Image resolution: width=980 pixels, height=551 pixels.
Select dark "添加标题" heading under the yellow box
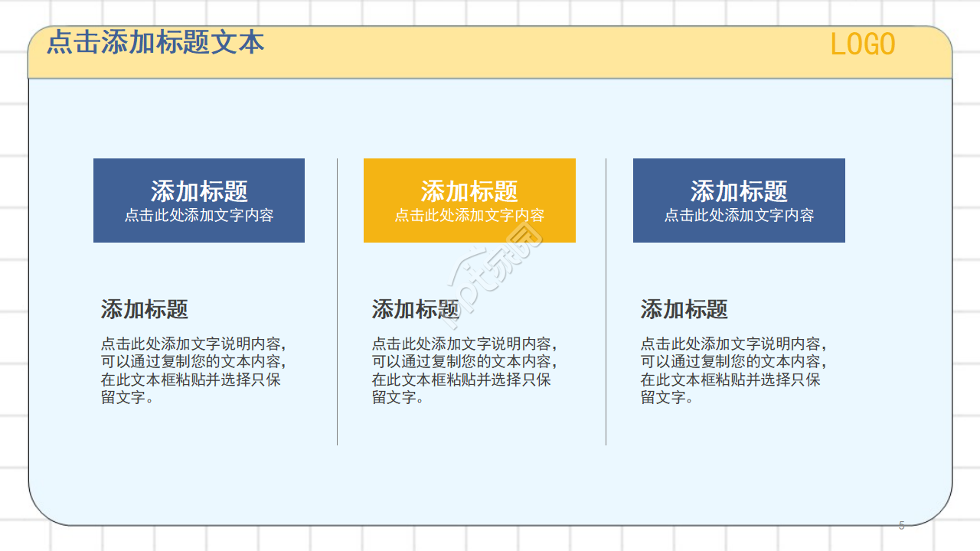pyautogui.click(x=416, y=309)
